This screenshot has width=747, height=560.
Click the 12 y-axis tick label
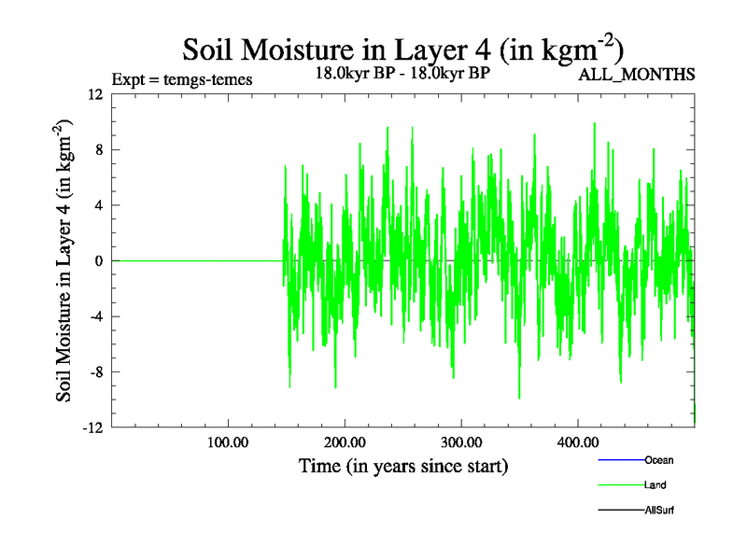coord(94,94)
